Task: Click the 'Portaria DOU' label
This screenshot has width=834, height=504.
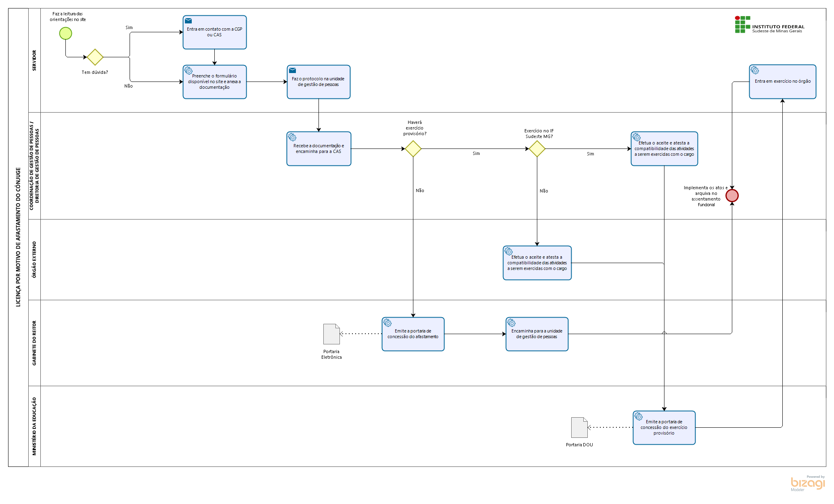Action: click(x=580, y=445)
